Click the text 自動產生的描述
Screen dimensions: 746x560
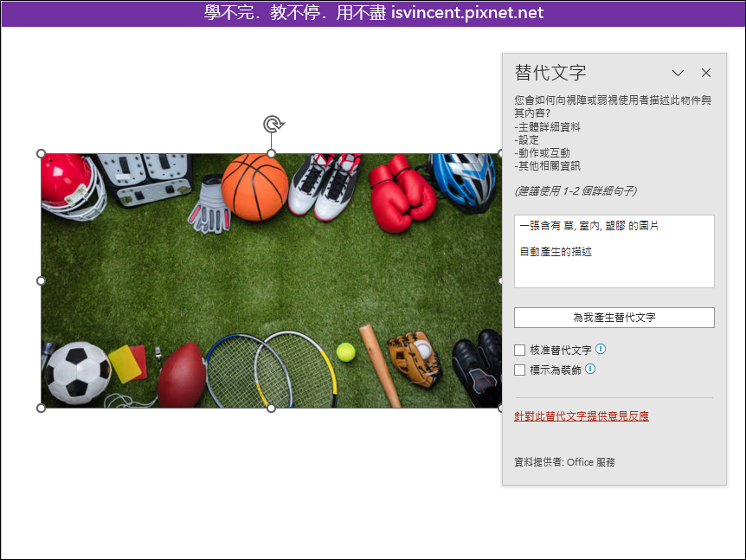[x=556, y=252]
